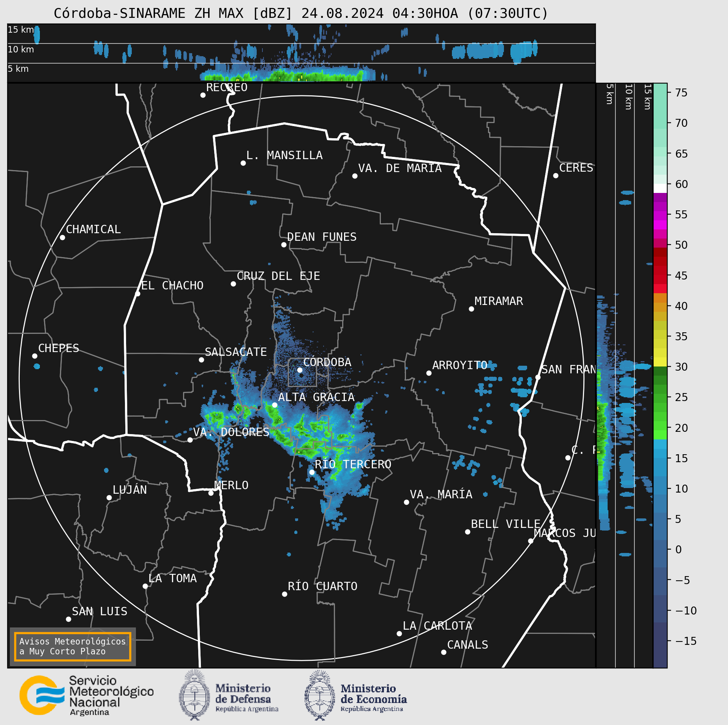Select the CERES label
This screenshot has width=728, height=725.
(576, 168)
